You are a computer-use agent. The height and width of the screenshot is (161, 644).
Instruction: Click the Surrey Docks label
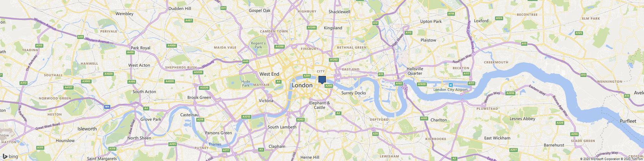click(x=354, y=93)
